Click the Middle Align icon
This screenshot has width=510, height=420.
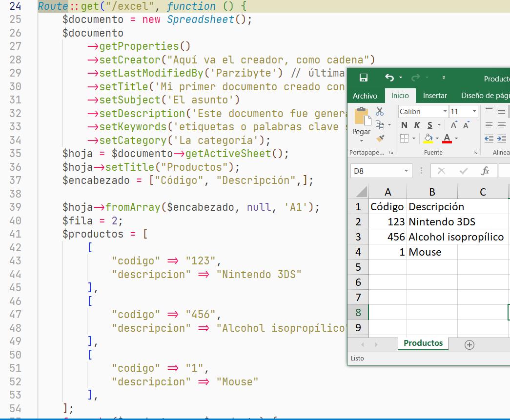(502, 111)
